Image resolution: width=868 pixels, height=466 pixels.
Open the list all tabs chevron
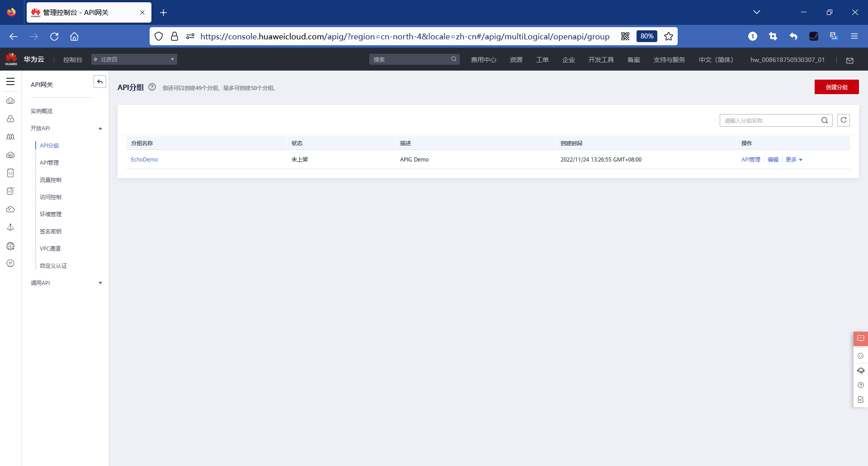757,12
